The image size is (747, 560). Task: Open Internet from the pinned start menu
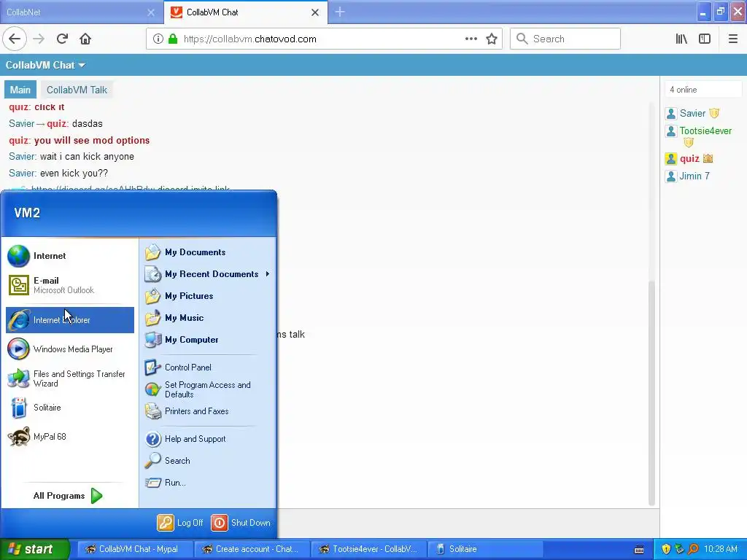click(69, 256)
